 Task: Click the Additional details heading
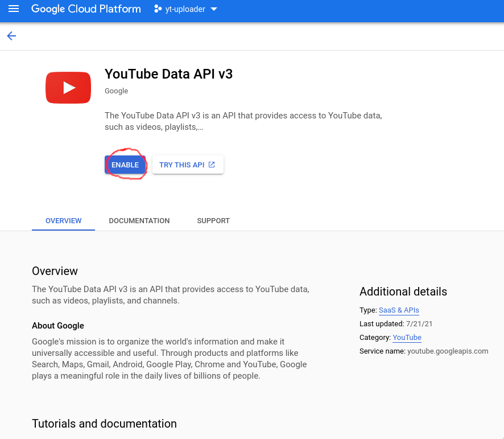tap(403, 292)
